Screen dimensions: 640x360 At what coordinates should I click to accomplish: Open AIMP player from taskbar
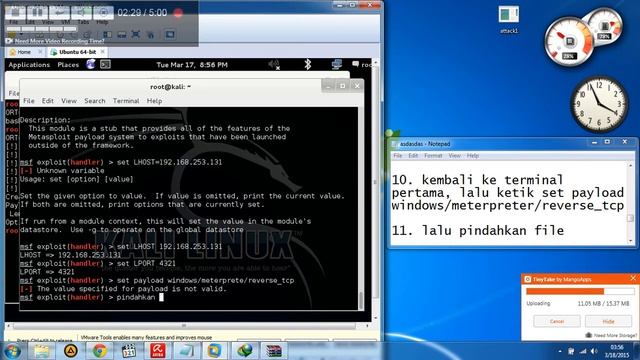click(71, 351)
